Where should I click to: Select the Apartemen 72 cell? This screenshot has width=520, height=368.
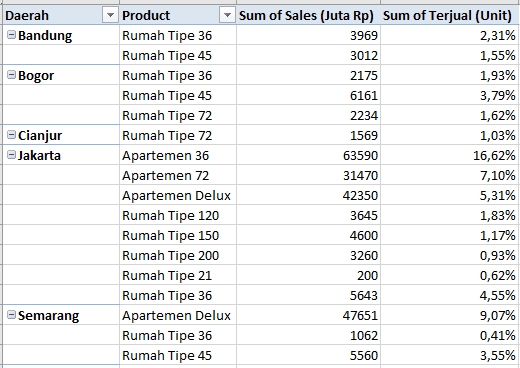tap(178, 175)
